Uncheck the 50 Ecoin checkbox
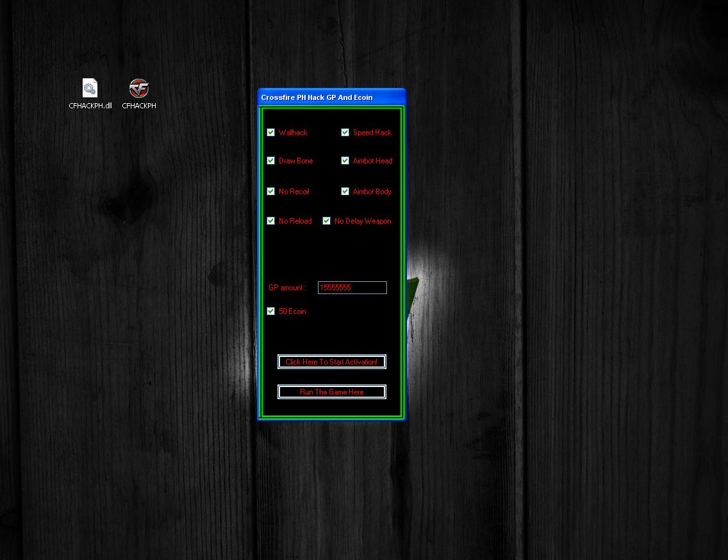 point(270,311)
